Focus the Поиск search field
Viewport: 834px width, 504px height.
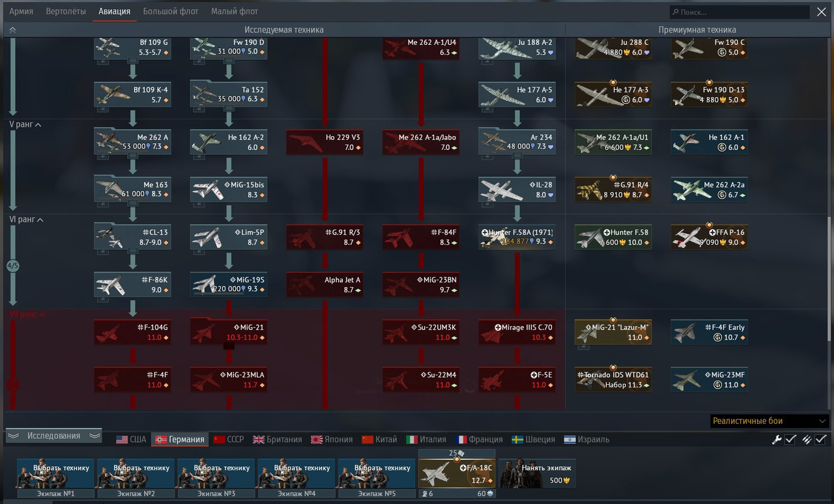coord(740,12)
